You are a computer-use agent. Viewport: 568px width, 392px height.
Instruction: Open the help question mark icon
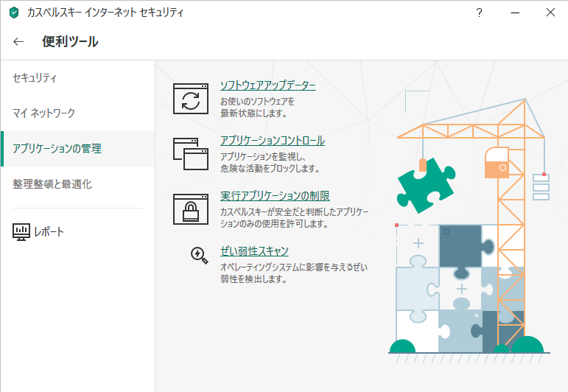pyautogui.click(x=479, y=13)
